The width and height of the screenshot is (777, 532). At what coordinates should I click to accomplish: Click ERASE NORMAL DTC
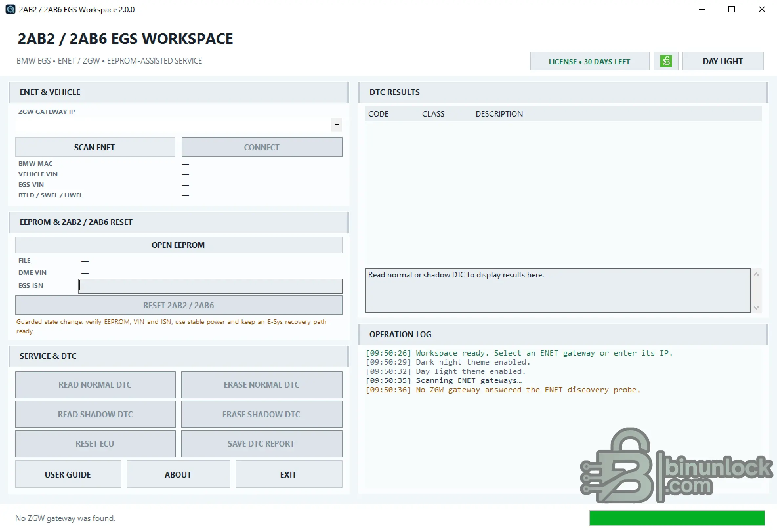[262, 385]
